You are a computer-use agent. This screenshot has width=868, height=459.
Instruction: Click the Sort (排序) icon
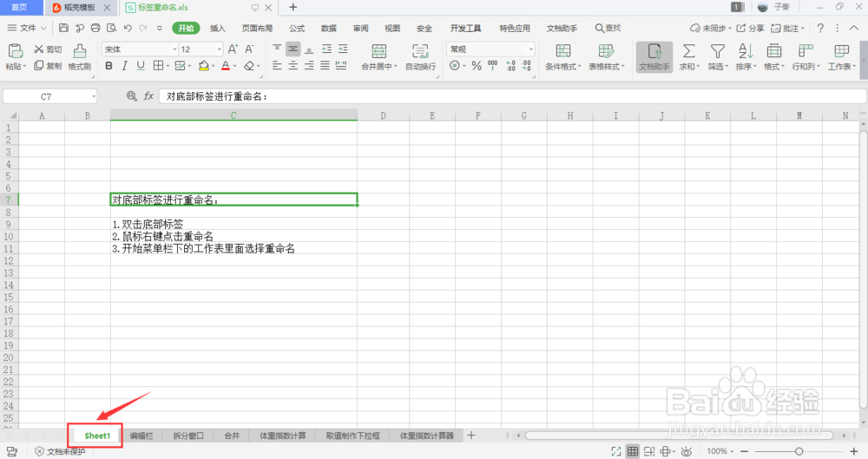click(746, 51)
